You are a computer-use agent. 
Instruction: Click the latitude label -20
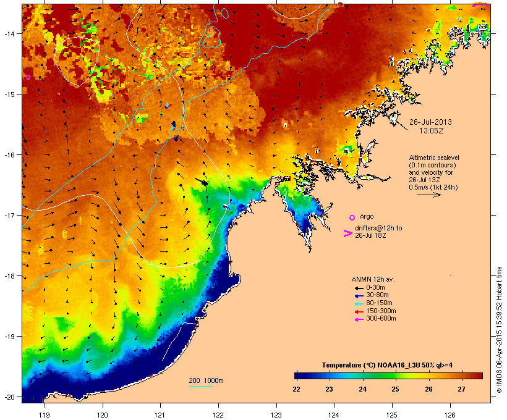[9, 397]
